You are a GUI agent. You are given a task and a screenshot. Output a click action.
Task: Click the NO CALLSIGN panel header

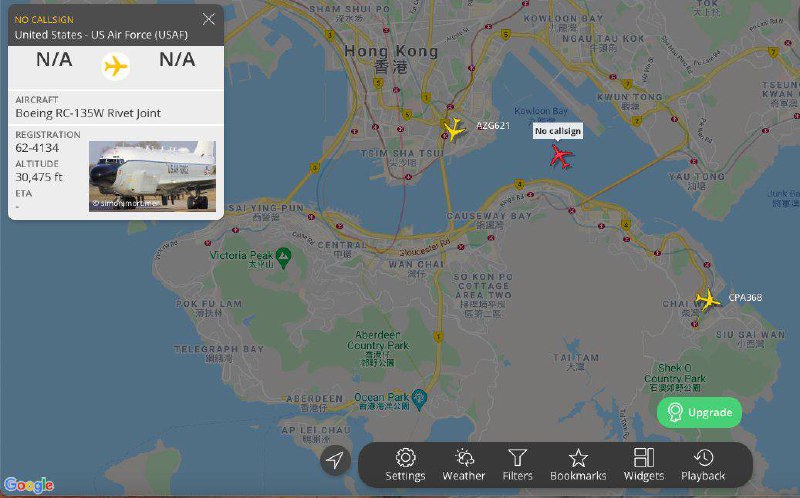[x=44, y=20]
